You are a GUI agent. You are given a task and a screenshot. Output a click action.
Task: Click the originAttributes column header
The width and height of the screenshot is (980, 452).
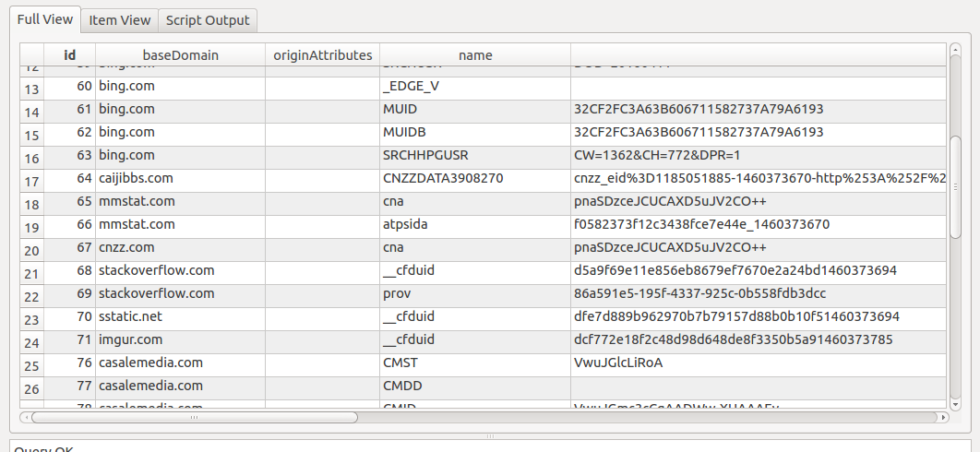point(322,55)
